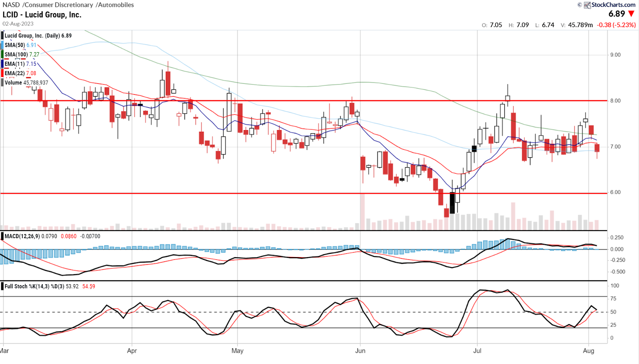639x364 pixels.
Task: Click the "0.250" MACD axis label
Action: click(x=617, y=237)
